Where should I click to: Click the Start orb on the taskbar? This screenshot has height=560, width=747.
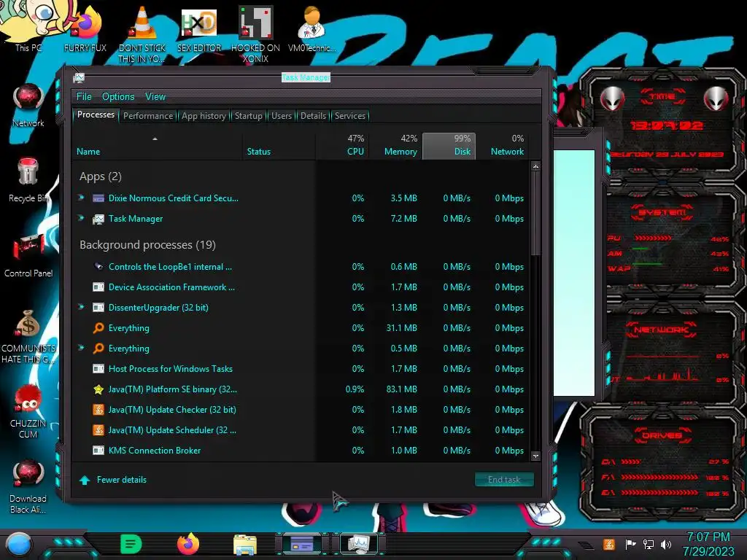click(18, 545)
